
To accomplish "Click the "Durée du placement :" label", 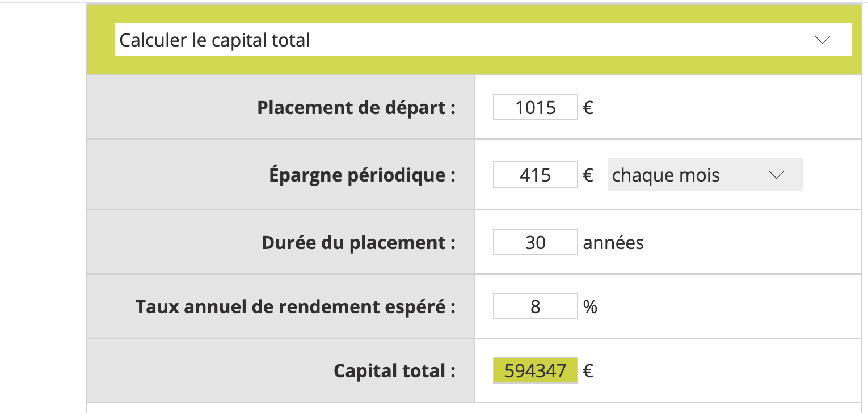I will click(x=359, y=243).
